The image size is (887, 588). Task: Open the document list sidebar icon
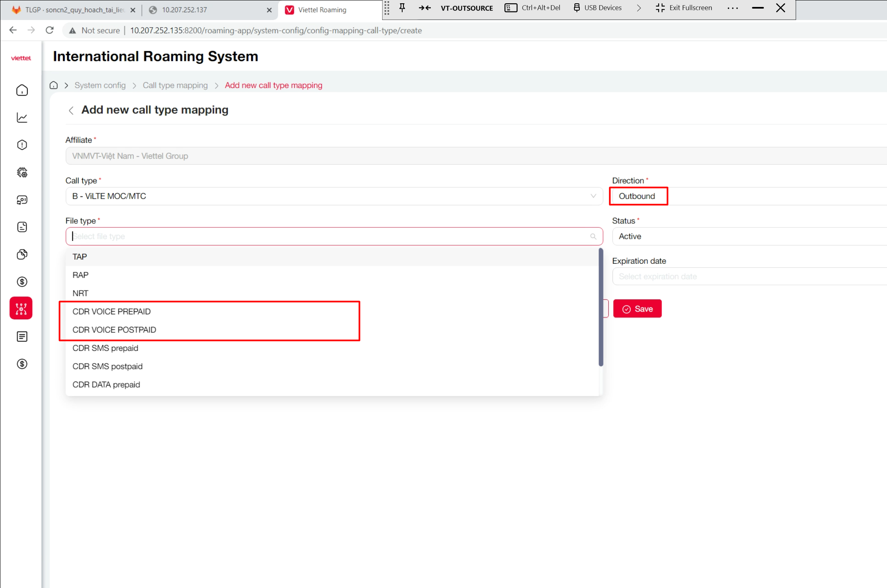tap(22, 337)
